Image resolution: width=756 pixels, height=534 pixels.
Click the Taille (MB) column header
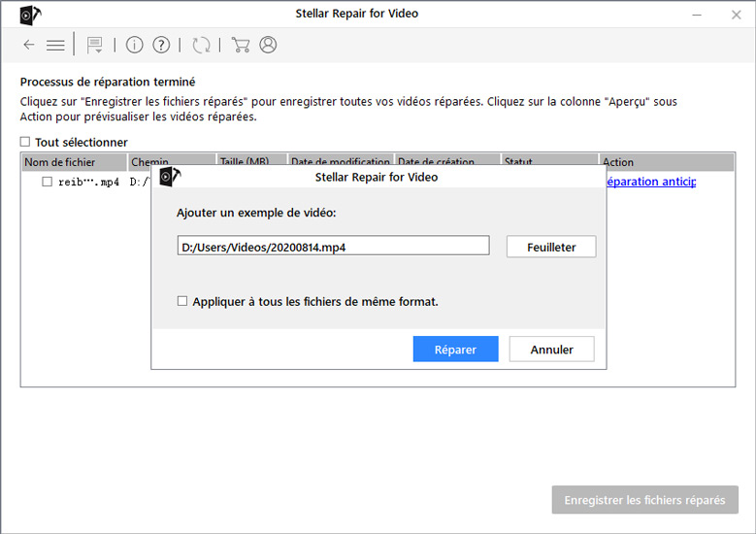(x=251, y=159)
